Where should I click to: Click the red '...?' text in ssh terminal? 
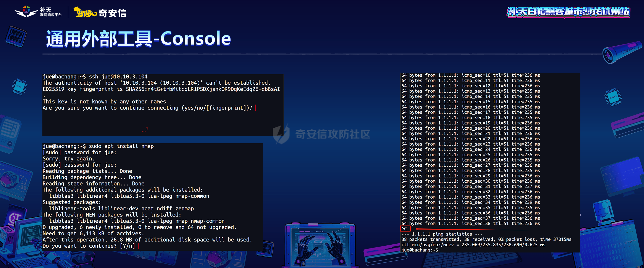point(145,129)
